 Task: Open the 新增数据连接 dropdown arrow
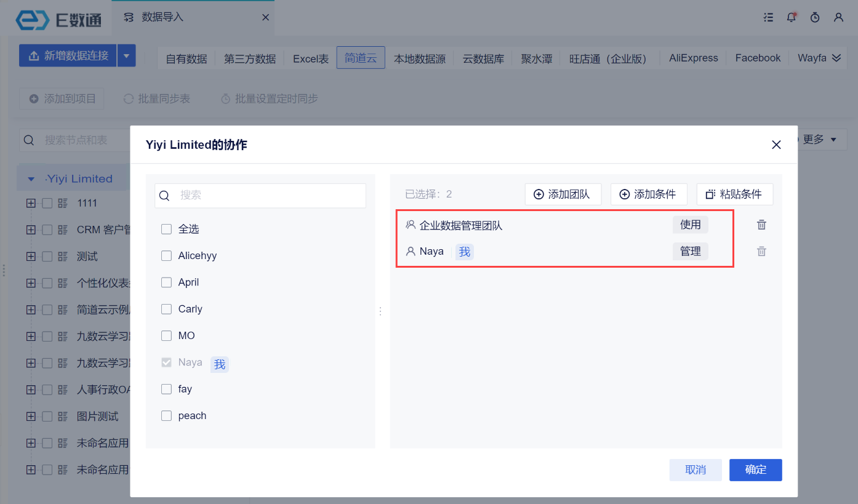point(126,55)
